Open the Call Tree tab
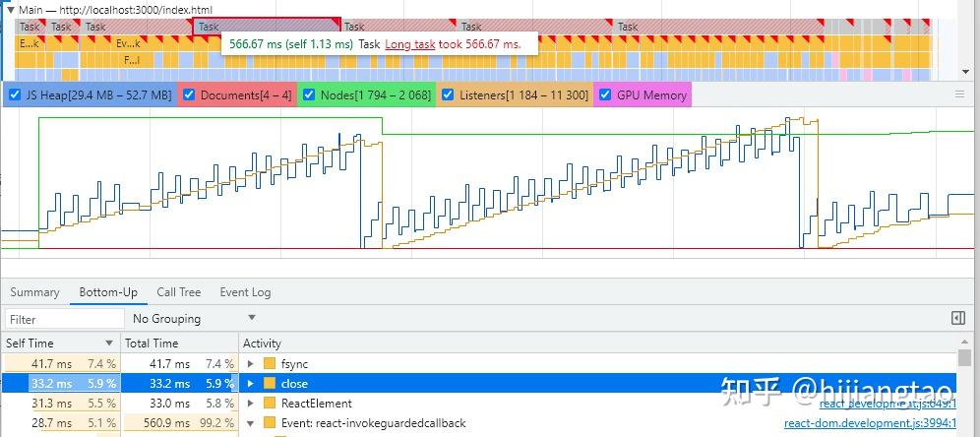Image resolution: width=980 pixels, height=437 pixels. pos(179,292)
